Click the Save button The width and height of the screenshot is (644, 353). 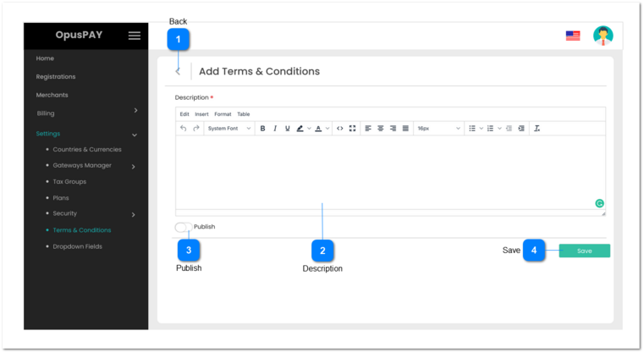(x=585, y=251)
